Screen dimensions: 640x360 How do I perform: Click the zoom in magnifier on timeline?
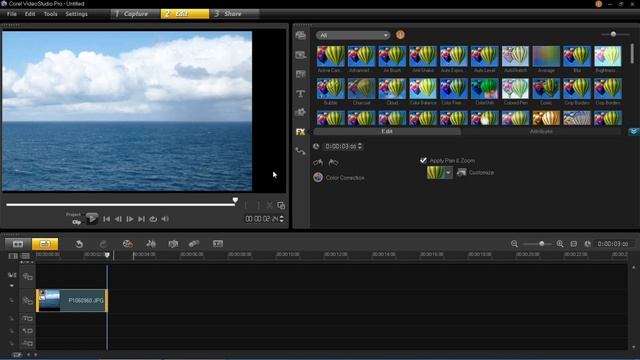(x=560, y=244)
